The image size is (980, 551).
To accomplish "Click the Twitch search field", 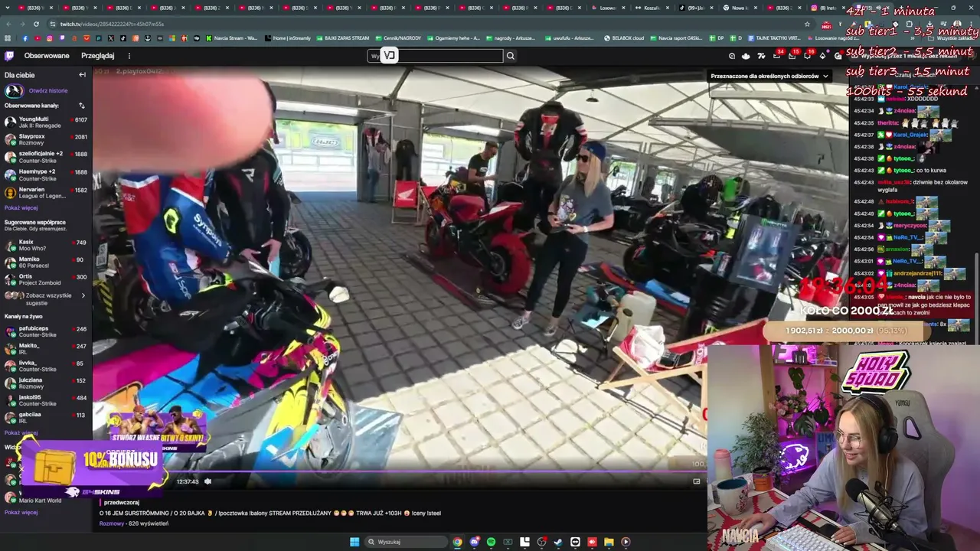I will (435, 56).
